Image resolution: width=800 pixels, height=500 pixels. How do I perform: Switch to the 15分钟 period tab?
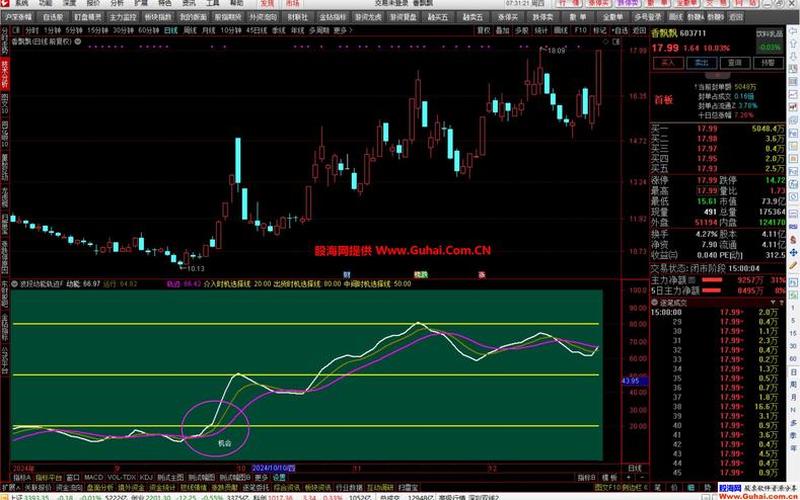click(97, 31)
